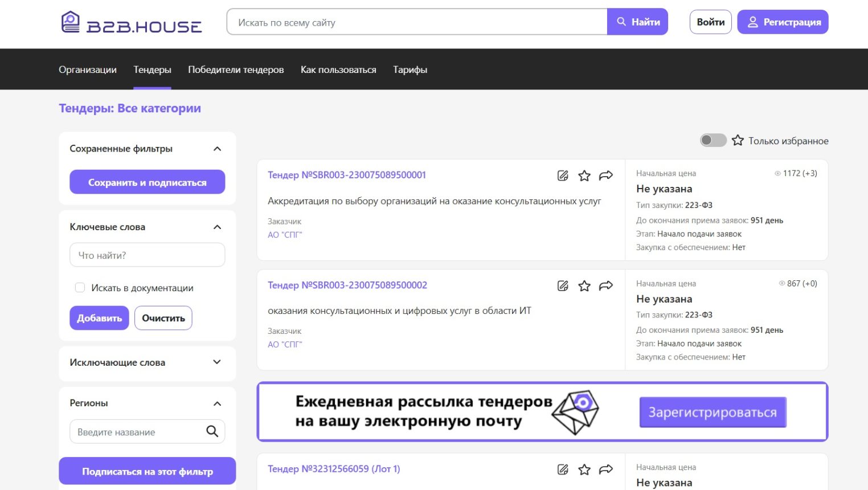Open the Организации menu item
Screen dimensions: 868x490
(x=88, y=70)
